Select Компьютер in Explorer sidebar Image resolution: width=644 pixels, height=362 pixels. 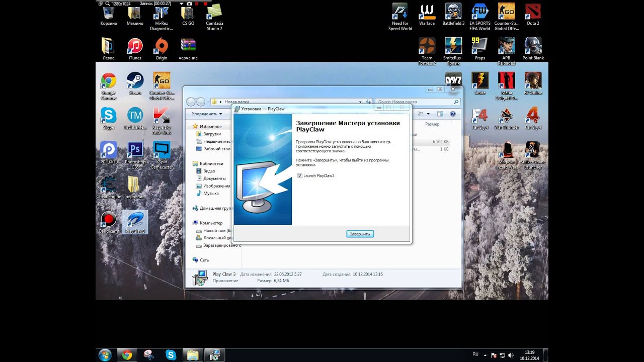pos(211,223)
